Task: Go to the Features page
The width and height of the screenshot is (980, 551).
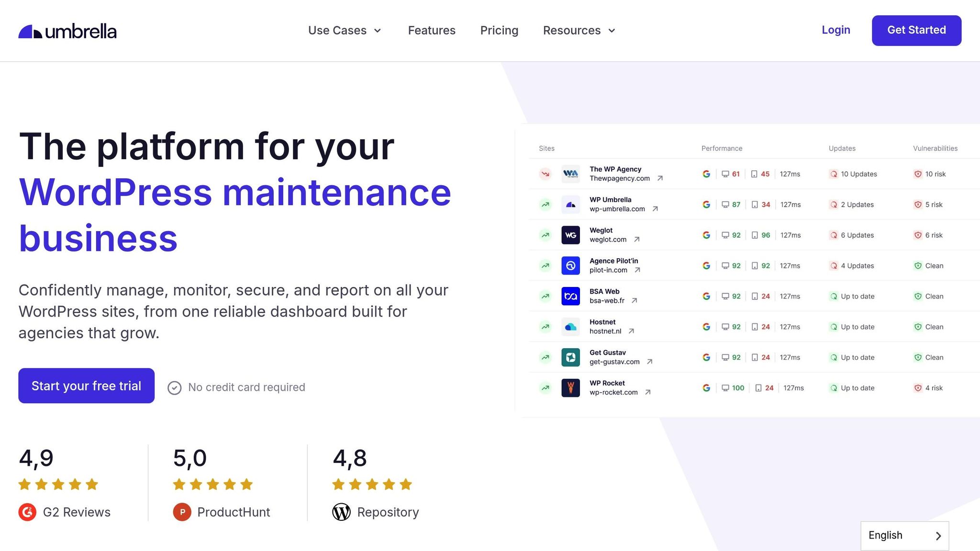Action: click(432, 31)
